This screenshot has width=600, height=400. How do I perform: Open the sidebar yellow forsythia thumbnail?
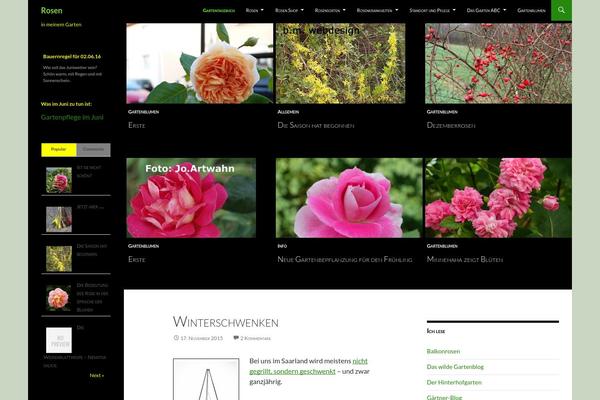(x=59, y=259)
